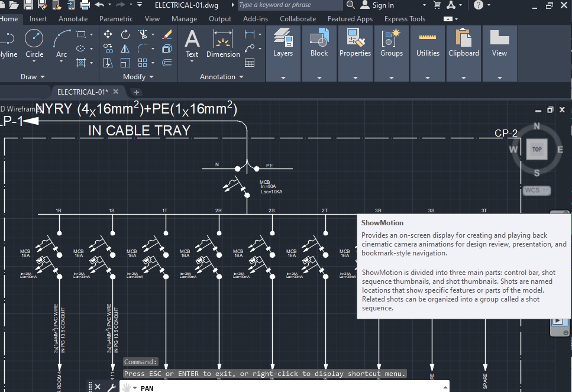Toggle the ribbon minimize button
This screenshot has width=572, height=392.
(448, 19)
